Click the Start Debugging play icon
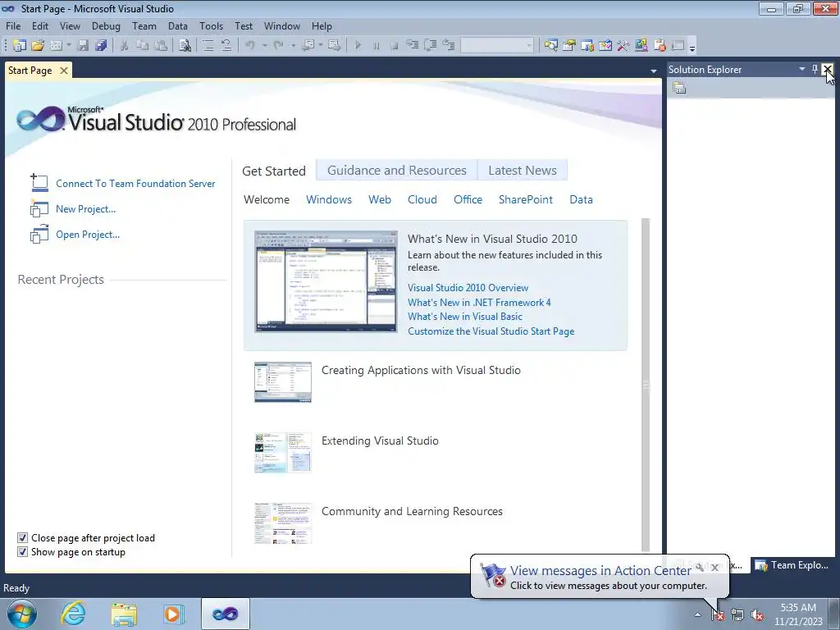 [x=358, y=46]
